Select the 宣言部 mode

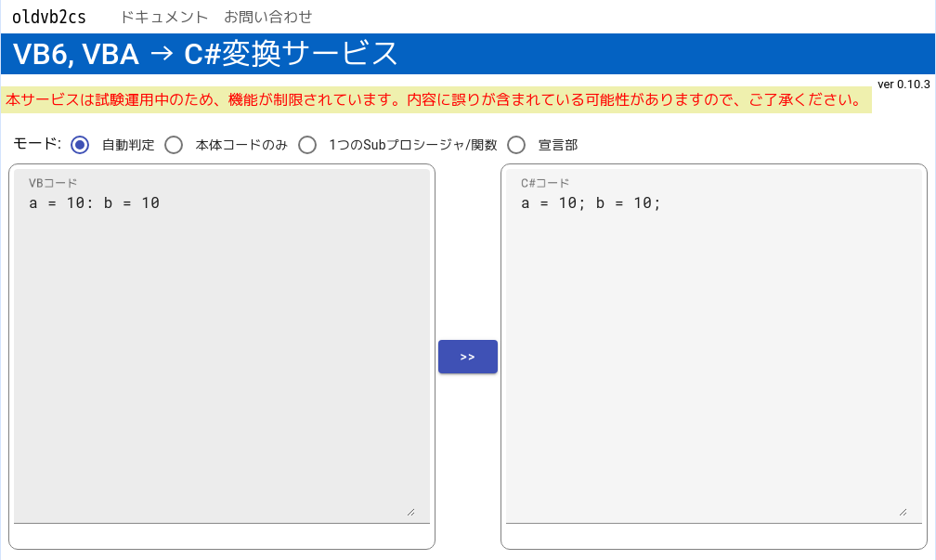pyautogui.click(x=515, y=145)
